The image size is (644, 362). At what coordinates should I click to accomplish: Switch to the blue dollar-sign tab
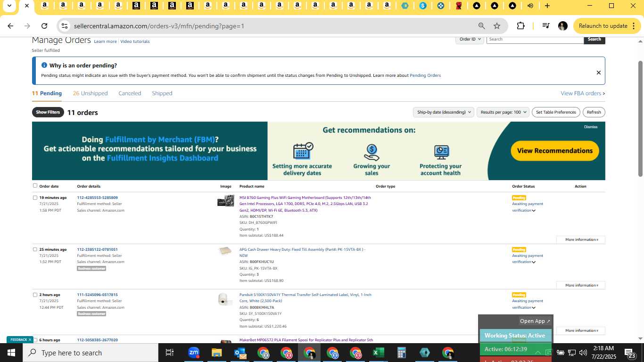[x=423, y=6]
